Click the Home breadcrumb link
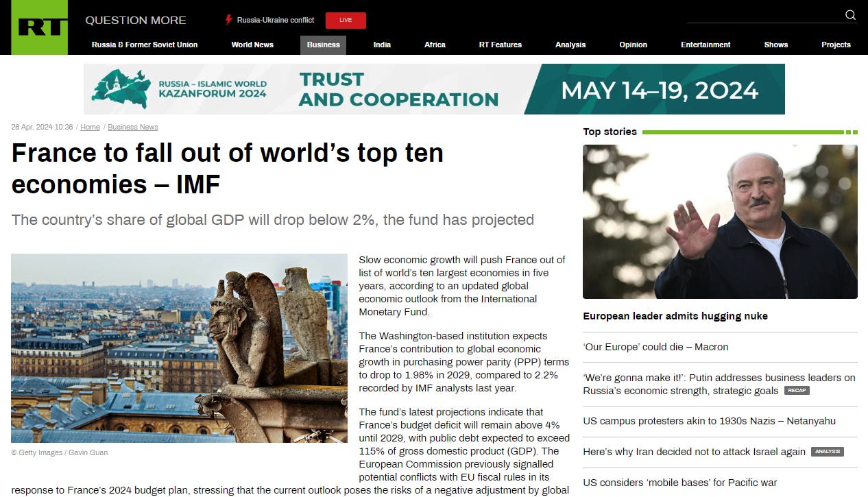Viewport: 868px width, 497px height. (90, 127)
